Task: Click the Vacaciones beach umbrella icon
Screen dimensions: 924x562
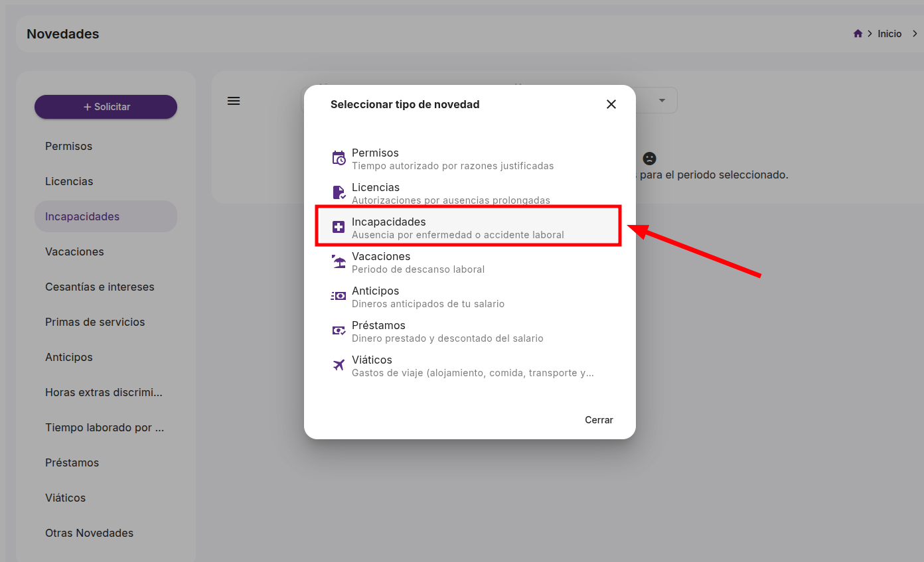Action: tap(339, 261)
